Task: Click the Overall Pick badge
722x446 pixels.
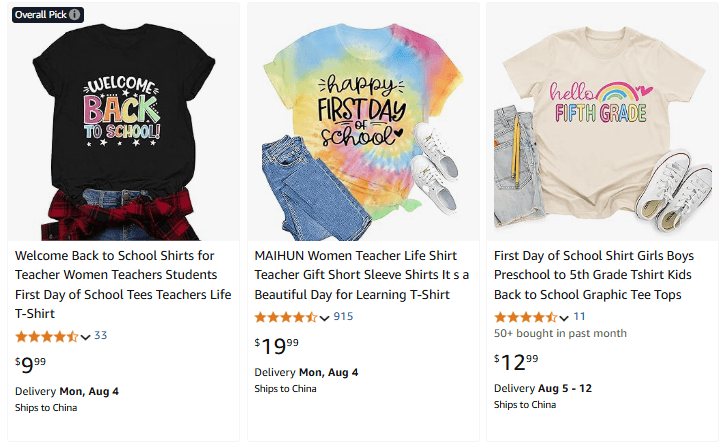Action: point(48,15)
